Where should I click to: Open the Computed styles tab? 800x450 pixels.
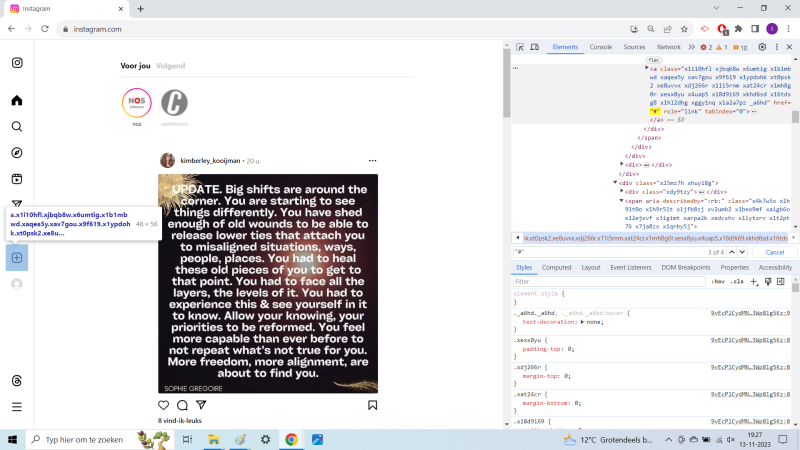[x=556, y=267]
